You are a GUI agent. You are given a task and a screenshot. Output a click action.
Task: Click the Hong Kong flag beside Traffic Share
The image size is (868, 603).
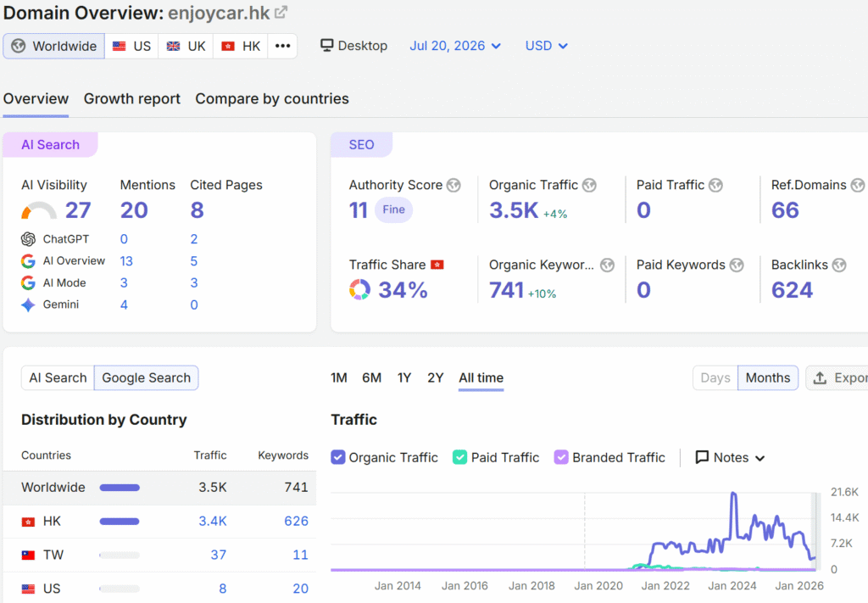click(x=437, y=265)
